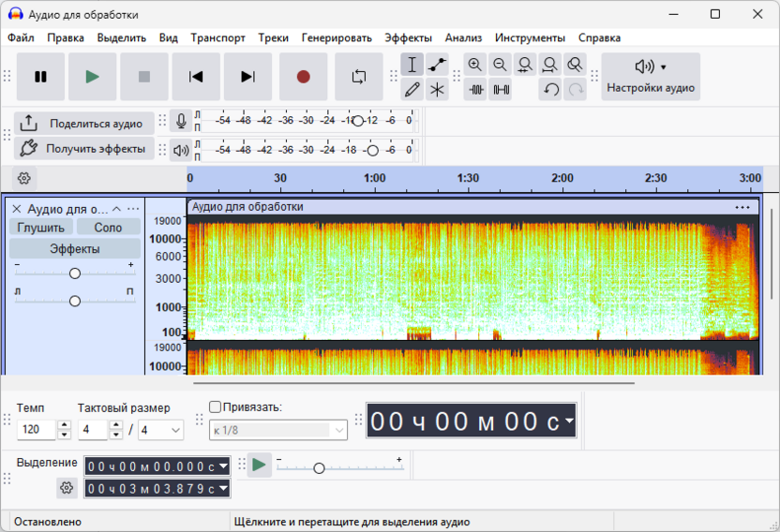Collapse the track with the up chevron
Image resolution: width=780 pixels, height=532 pixels.
tap(117, 209)
